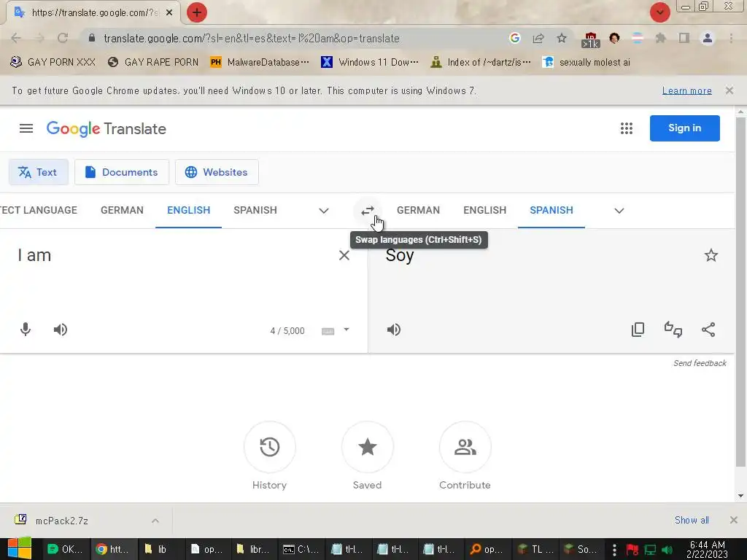Toggle the Chrome side panel
This screenshot has width=747, height=560.
tap(684, 38)
